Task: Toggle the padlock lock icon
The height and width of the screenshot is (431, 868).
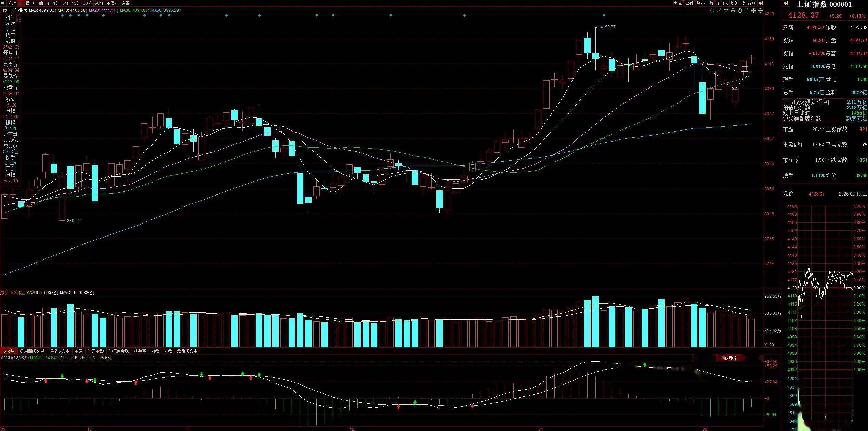Action: tap(747, 10)
